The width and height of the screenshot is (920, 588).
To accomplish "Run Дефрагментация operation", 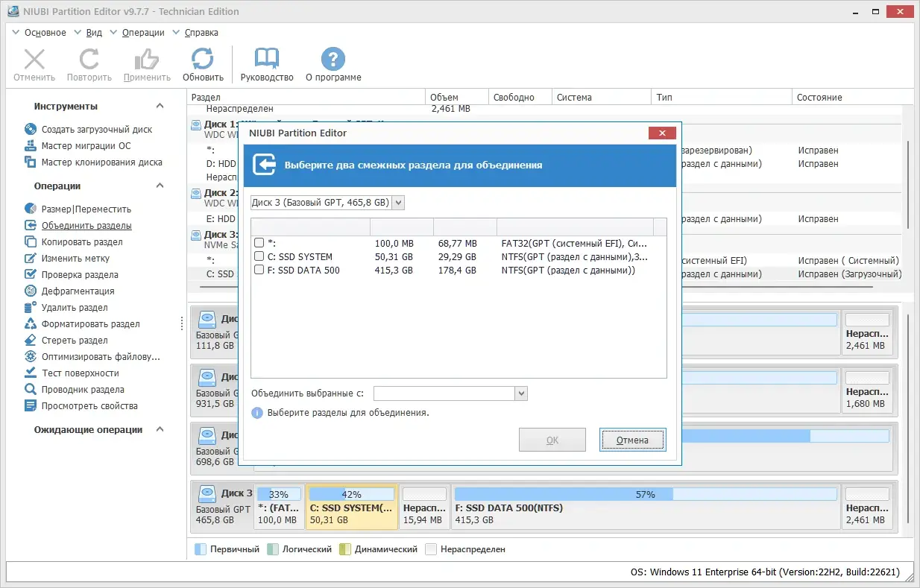I will [78, 291].
